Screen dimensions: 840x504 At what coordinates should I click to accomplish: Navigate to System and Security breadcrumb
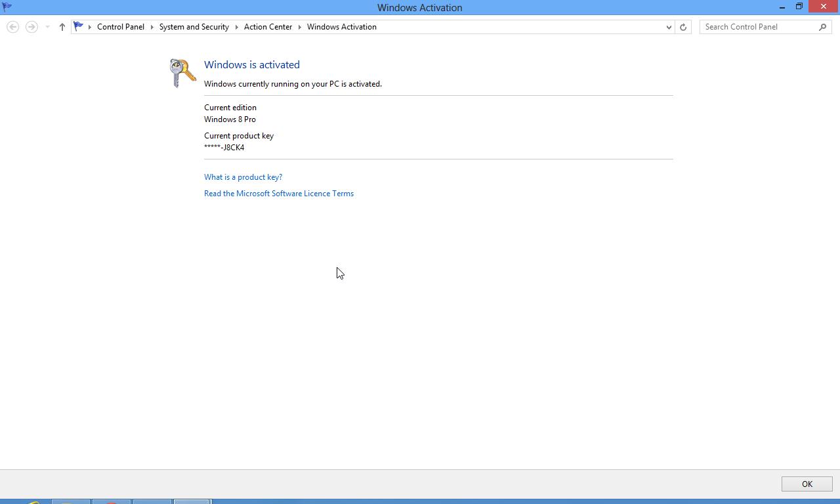point(194,27)
